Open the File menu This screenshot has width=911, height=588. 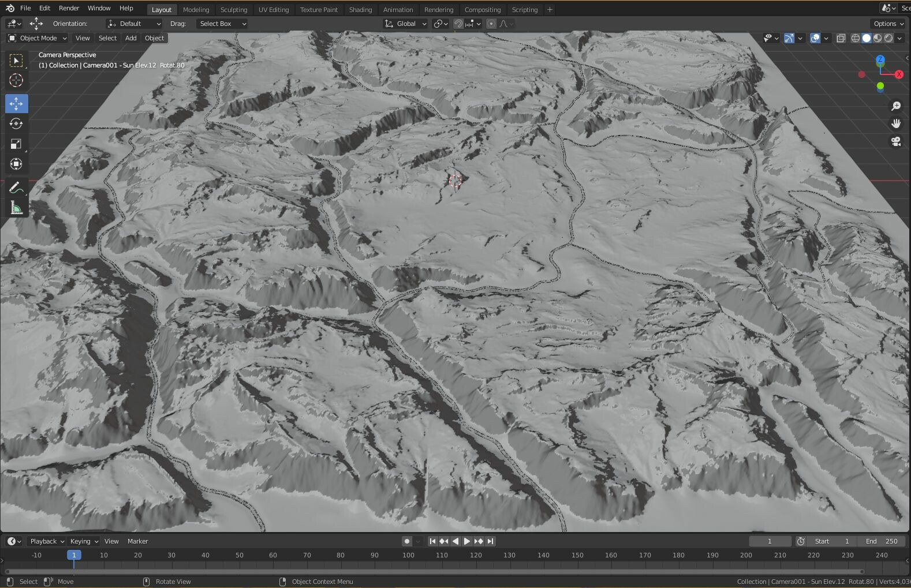coord(25,8)
